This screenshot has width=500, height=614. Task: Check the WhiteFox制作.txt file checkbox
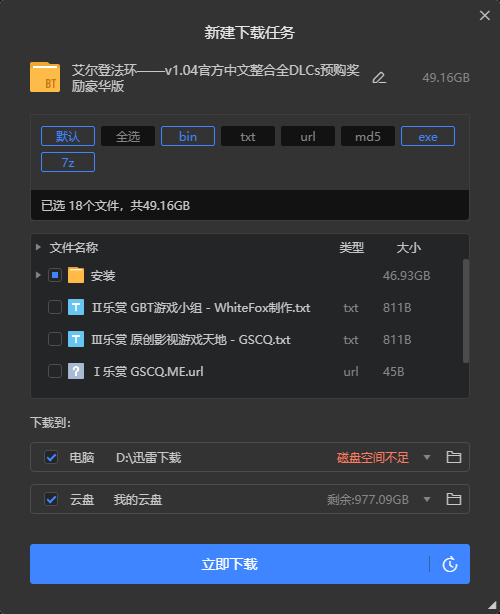55,307
